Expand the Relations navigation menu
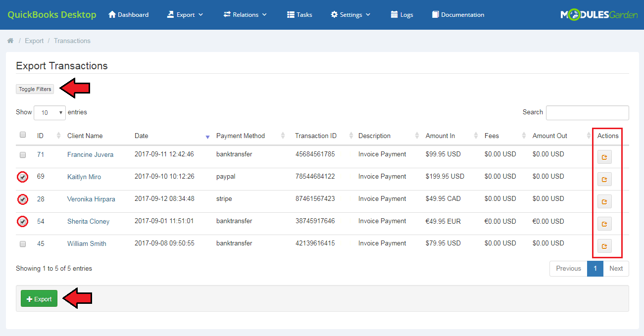This screenshot has width=644, height=336. [245, 15]
